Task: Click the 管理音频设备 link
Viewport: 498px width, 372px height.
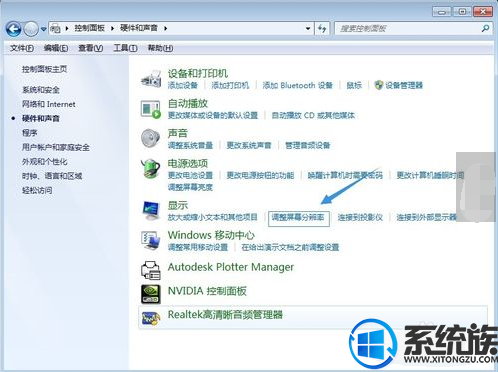Action: (x=308, y=145)
